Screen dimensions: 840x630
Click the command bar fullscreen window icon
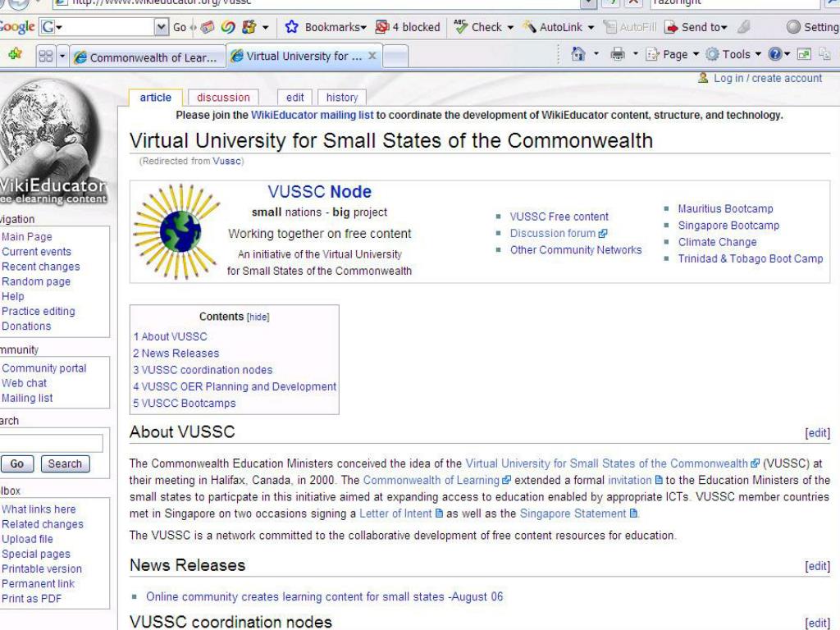pyautogui.click(x=804, y=54)
